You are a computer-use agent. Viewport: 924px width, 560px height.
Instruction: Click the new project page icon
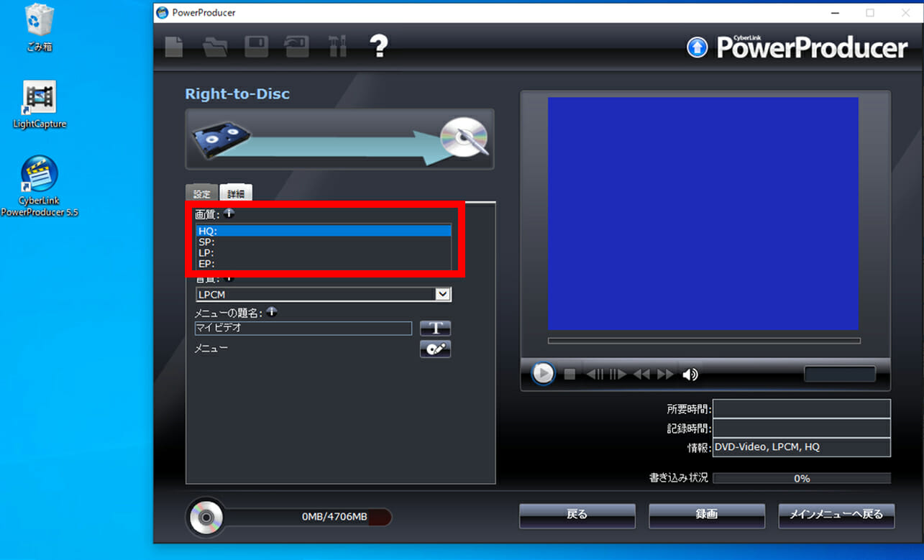point(174,47)
